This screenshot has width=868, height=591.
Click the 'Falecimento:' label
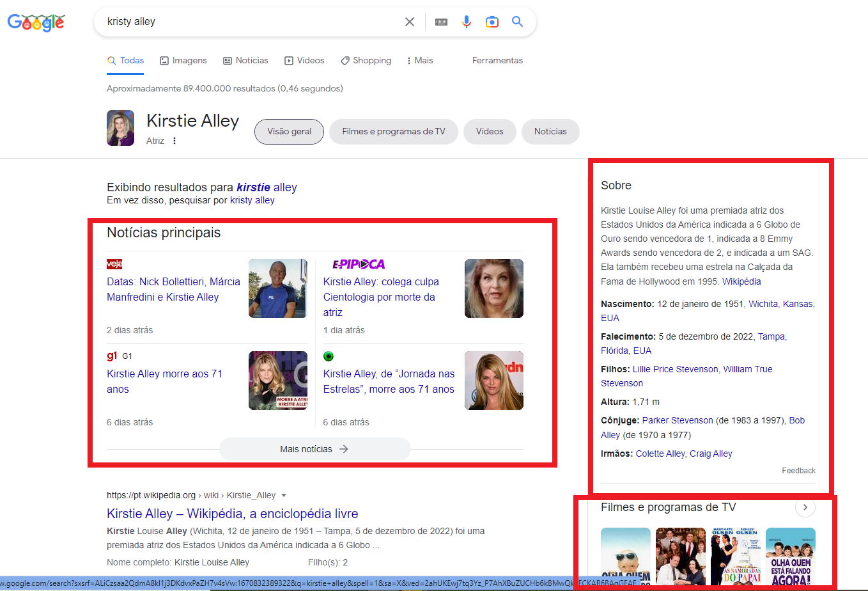(x=628, y=336)
